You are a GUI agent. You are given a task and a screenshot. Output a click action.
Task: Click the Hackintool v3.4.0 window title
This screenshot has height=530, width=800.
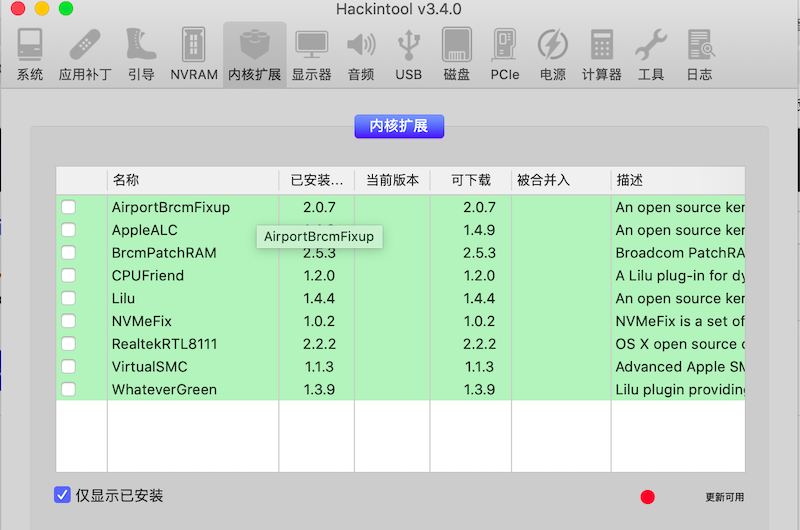(x=398, y=9)
